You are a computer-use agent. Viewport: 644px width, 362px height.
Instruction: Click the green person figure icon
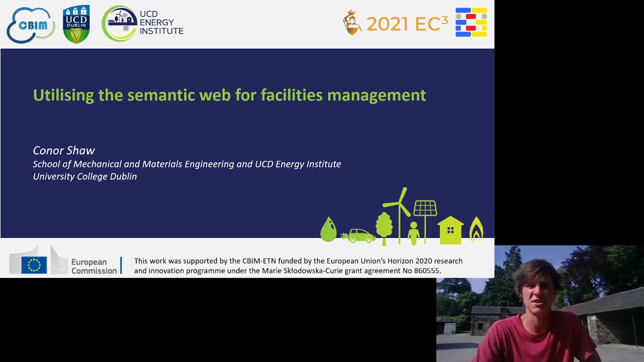pos(414,233)
